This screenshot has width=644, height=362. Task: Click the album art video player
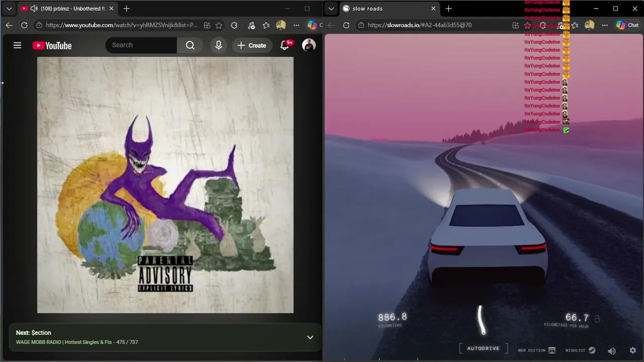(165, 185)
